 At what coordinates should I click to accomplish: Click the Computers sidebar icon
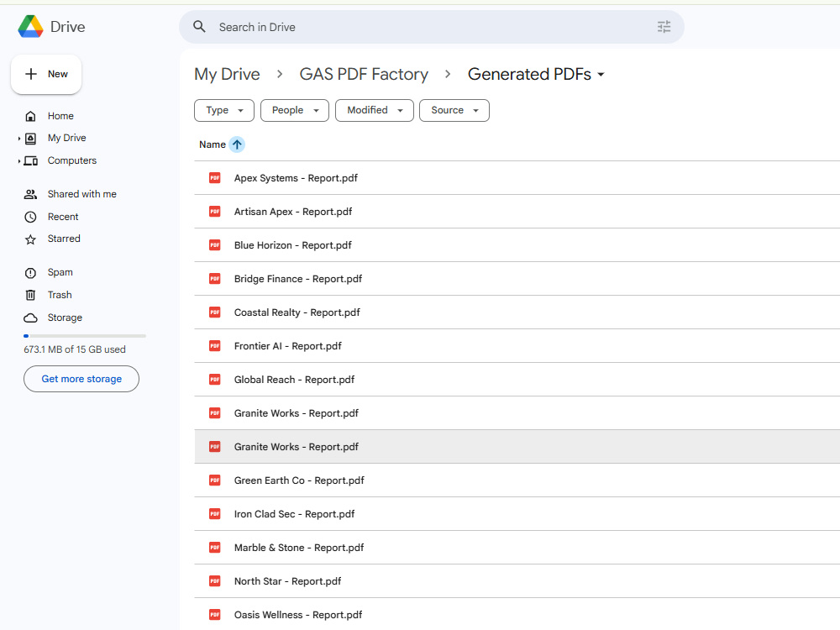coord(30,160)
